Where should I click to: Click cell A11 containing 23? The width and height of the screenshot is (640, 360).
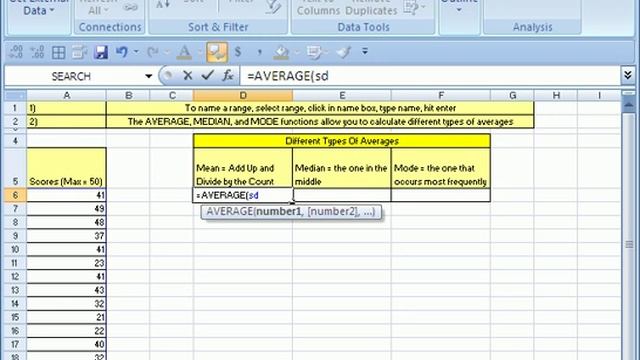(67, 263)
